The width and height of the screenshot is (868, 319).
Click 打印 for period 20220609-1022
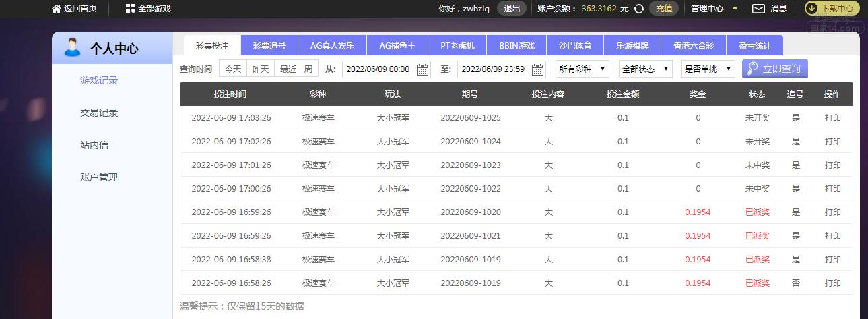coord(833,188)
